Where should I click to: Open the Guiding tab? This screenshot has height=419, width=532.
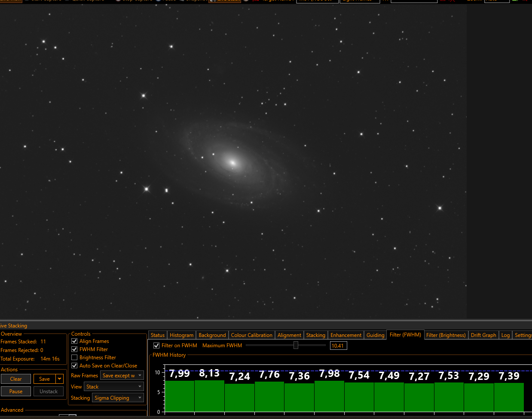click(x=376, y=335)
